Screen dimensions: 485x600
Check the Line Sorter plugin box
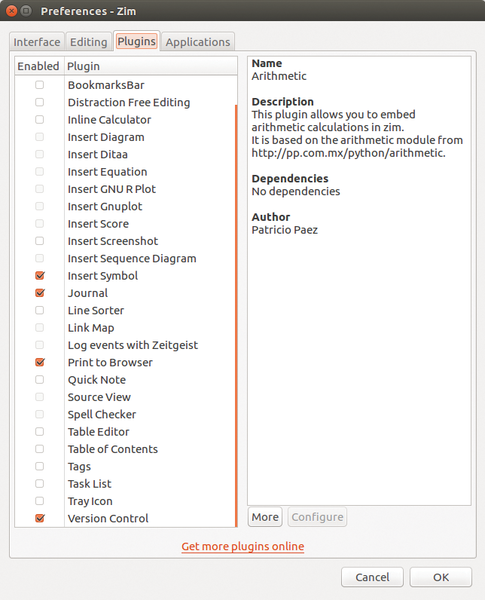point(39,310)
